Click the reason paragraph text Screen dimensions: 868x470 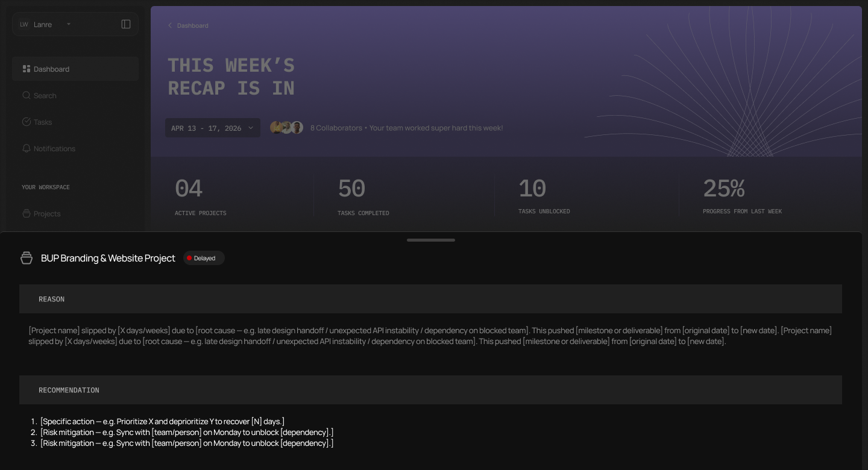click(430, 336)
